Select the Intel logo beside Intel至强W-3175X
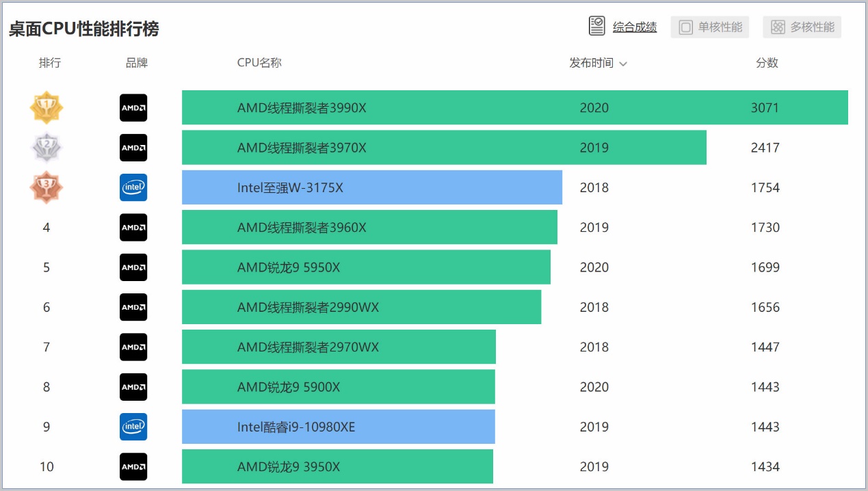The height and width of the screenshot is (491, 868). [133, 187]
